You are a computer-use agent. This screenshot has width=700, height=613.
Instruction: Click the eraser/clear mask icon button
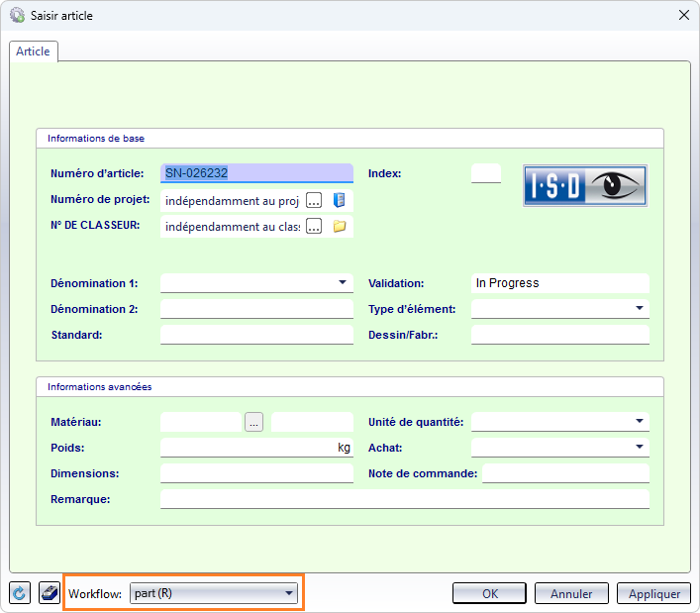click(x=50, y=593)
